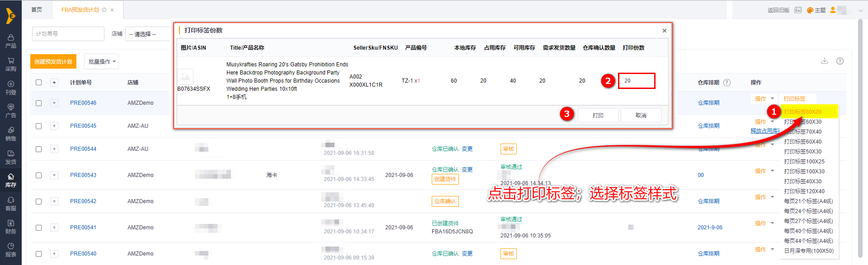Click the download icon above table
This screenshot has height=265, width=868.
point(825,61)
